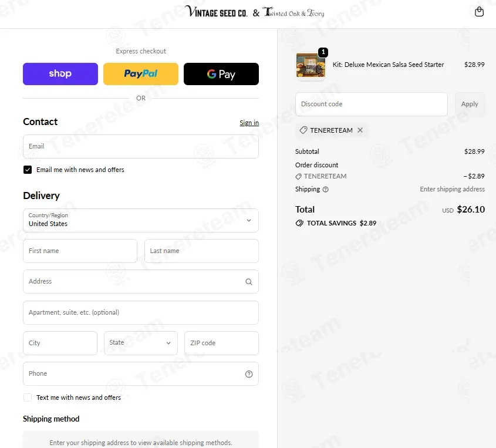Viewport: 496px width, 448px height.
Task: Click the First name field
Action: click(x=80, y=251)
